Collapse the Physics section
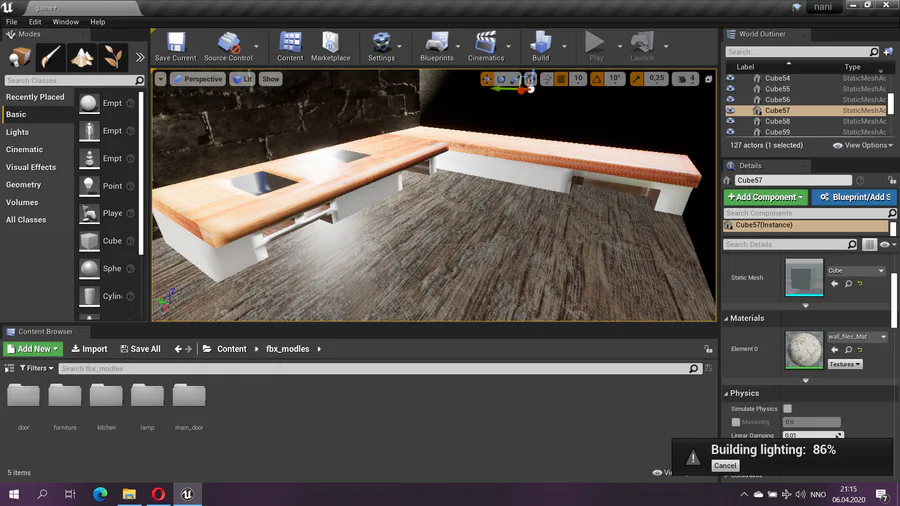The image size is (900, 506). (x=726, y=394)
